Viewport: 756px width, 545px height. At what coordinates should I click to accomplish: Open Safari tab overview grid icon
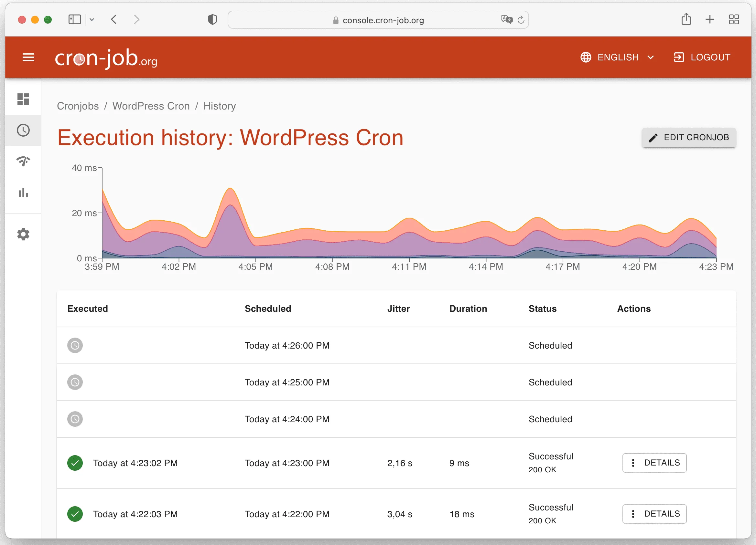(x=734, y=19)
